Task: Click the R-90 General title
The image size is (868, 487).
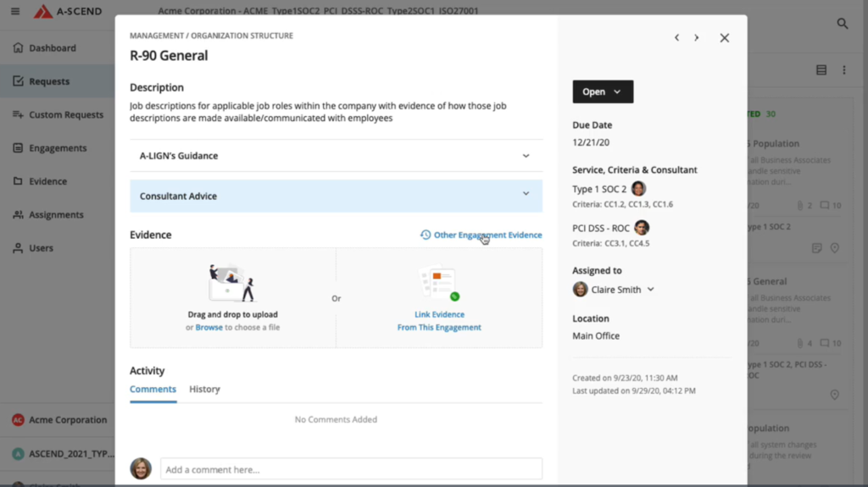Action: [x=169, y=55]
